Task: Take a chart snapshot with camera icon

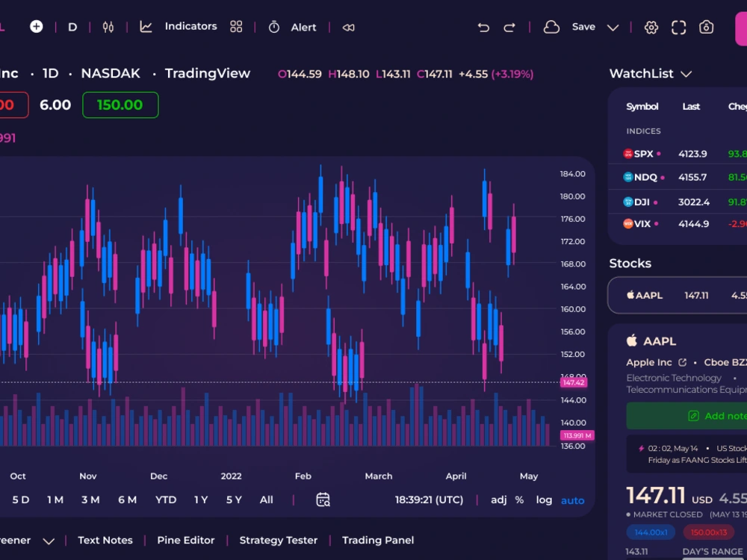Action: [706, 27]
